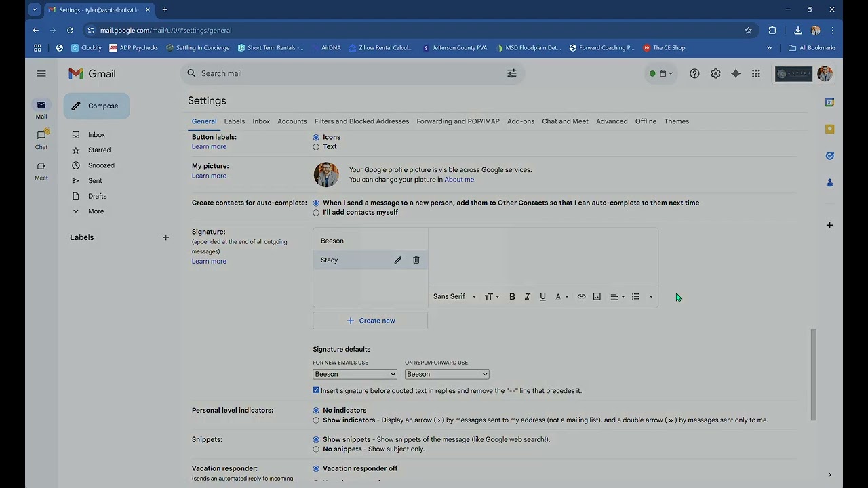Edit the Stacy signature with the pencil

[398, 260]
